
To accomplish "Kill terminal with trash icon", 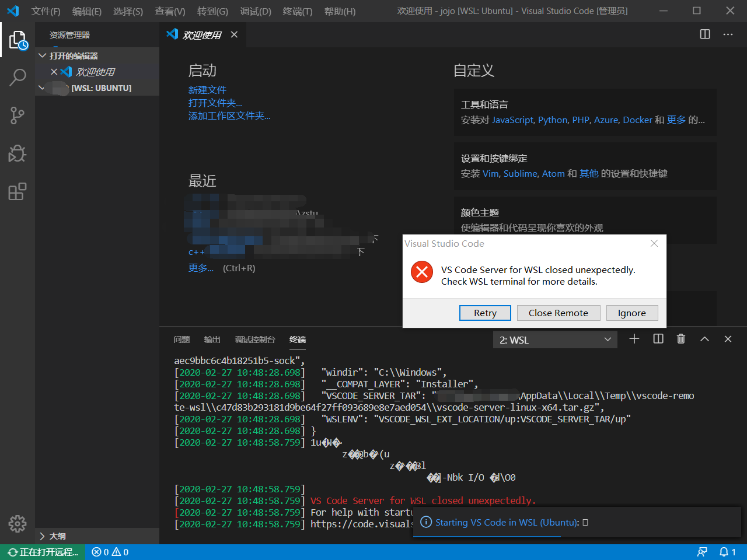I will (681, 339).
